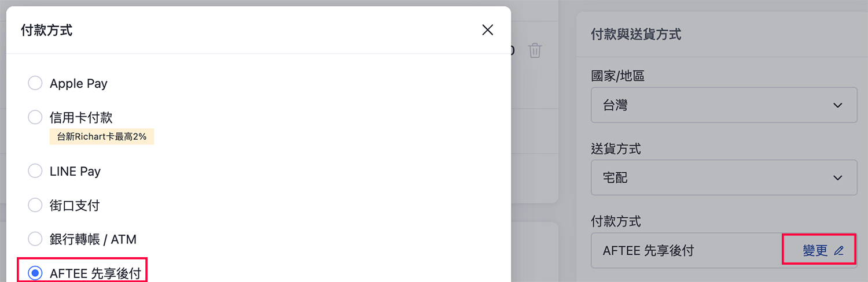
Task: Click the chevron arrow in 宅配 dropdown
Action: (837, 177)
